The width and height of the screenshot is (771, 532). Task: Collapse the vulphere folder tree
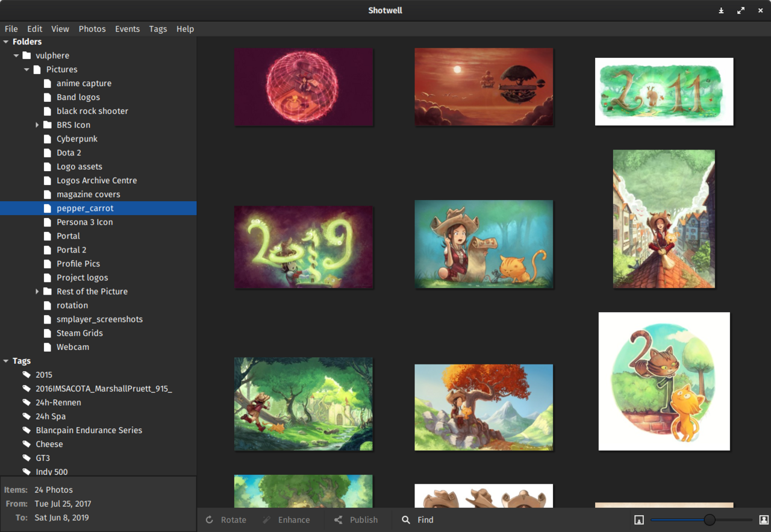(x=16, y=55)
